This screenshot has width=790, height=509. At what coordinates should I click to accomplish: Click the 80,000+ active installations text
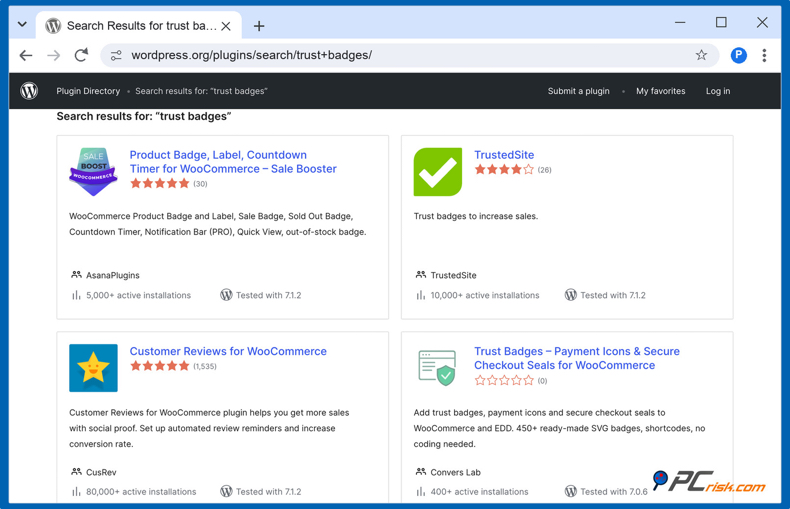pyautogui.click(x=141, y=491)
